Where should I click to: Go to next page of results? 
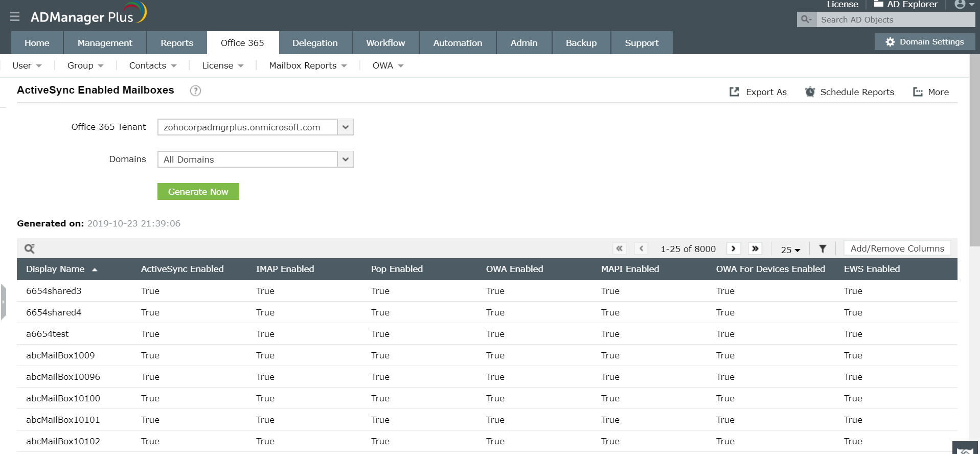734,248
